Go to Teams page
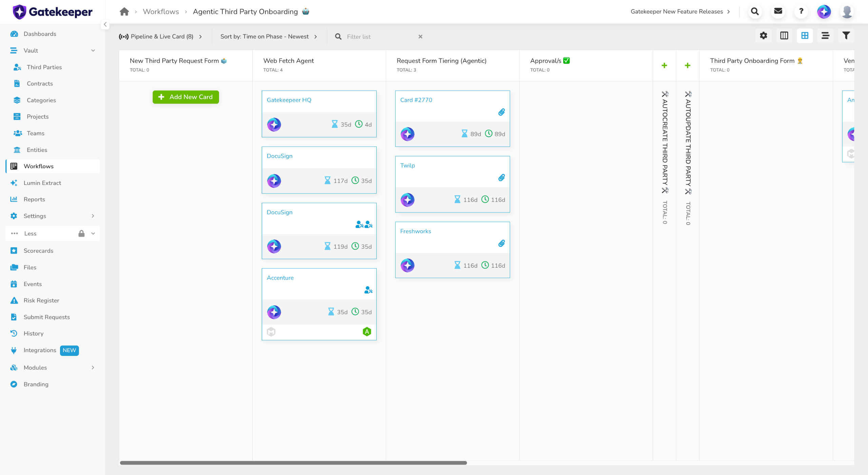Image resolution: width=868 pixels, height=475 pixels. (x=53, y=133)
